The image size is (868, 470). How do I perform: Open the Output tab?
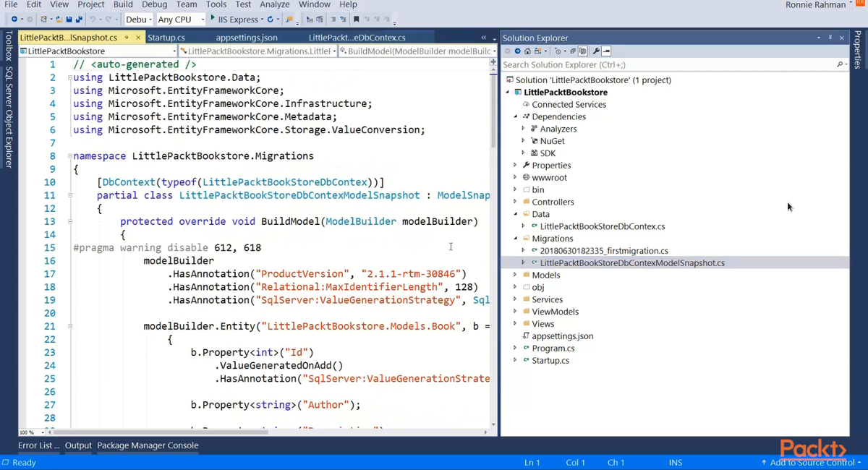(78, 445)
